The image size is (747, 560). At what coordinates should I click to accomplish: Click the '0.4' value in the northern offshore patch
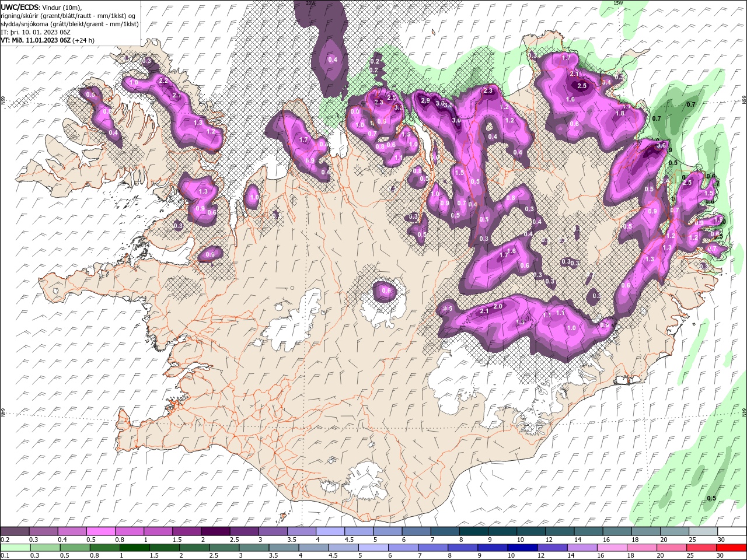(333, 60)
